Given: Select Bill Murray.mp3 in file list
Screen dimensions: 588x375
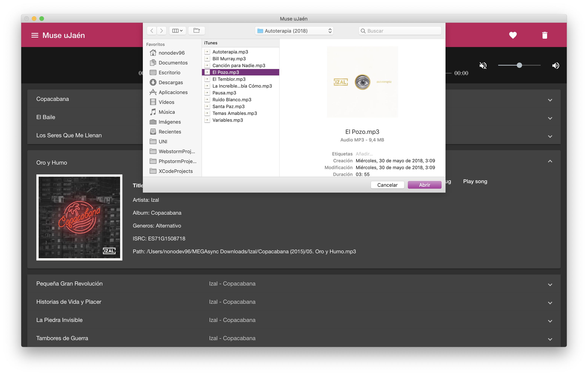Looking at the screenshot, I should (x=229, y=59).
